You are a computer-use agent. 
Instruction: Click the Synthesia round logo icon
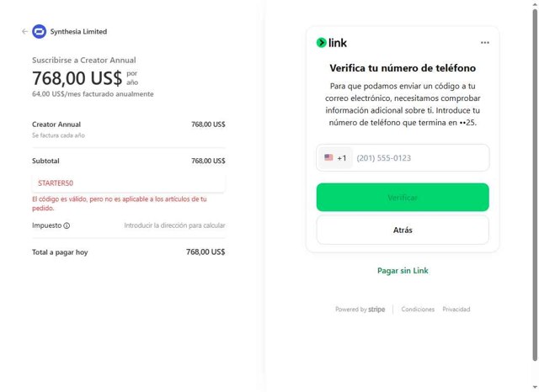[38, 32]
